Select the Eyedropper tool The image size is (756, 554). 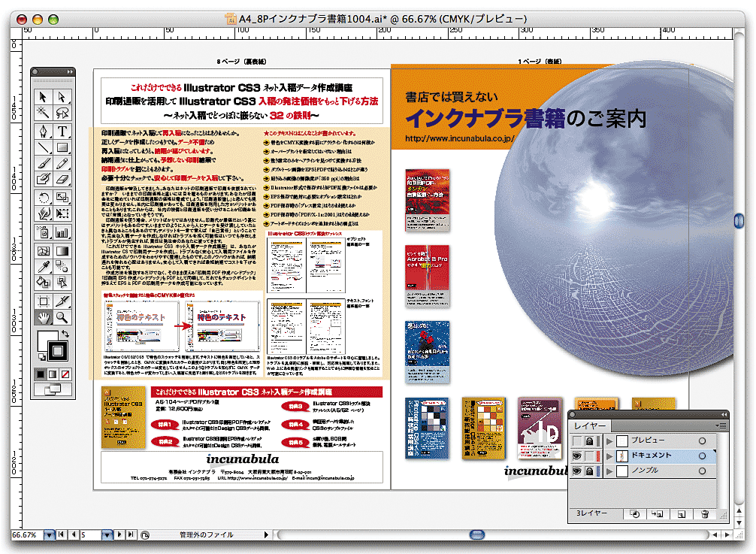(44, 266)
